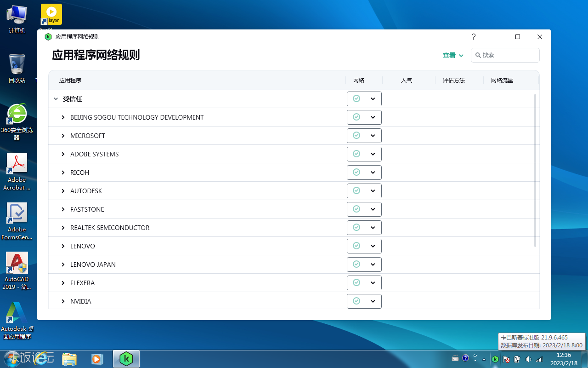This screenshot has width=588, height=368.
Task: Select the REALTEK SEMICONDUCTOR text label
Action: pos(110,228)
